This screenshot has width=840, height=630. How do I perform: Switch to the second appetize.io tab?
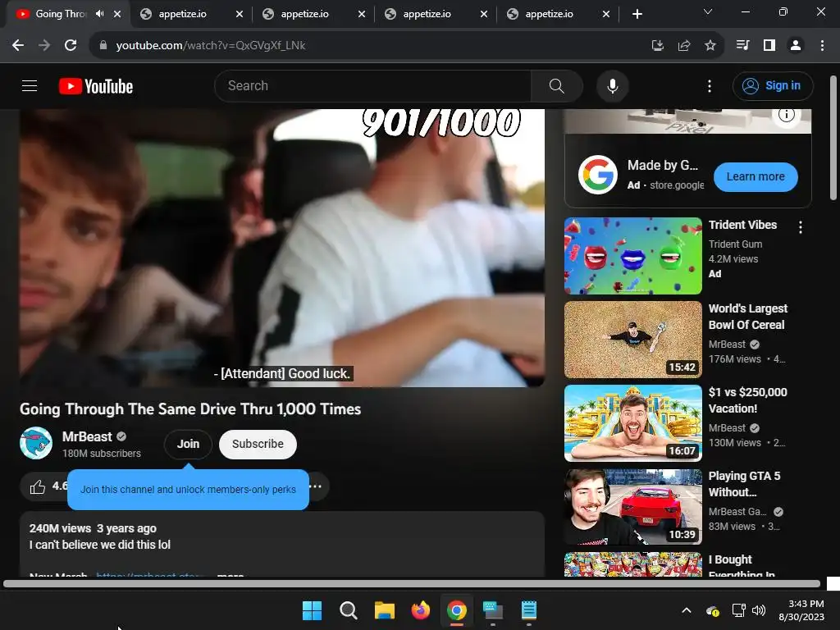pyautogui.click(x=314, y=14)
